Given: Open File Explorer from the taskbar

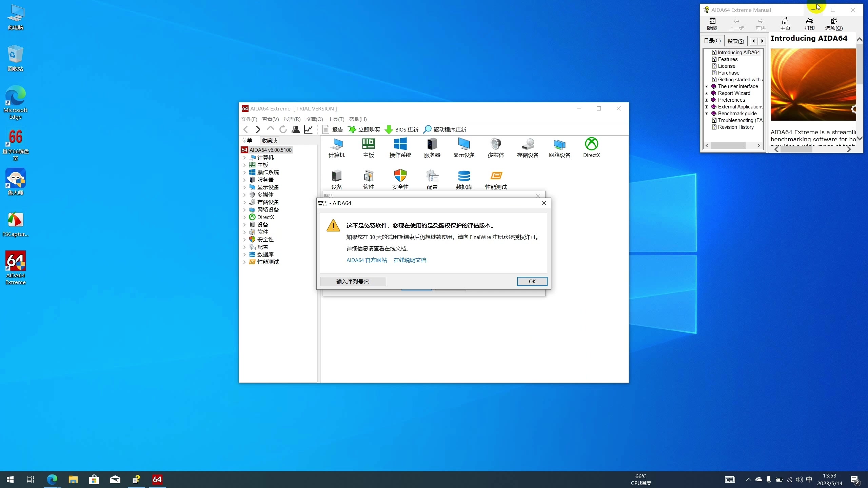Looking at the screenshot, I should click(x=73, y=480).
